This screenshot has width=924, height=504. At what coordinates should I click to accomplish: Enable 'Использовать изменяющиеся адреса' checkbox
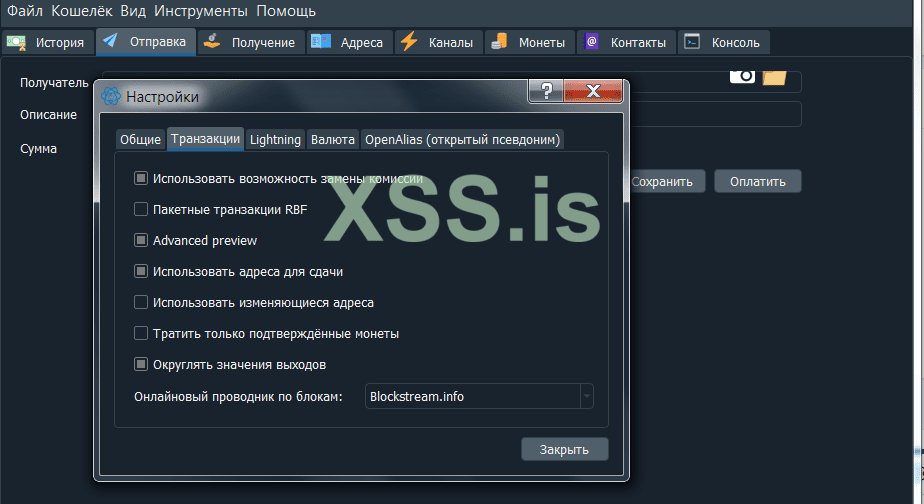[141, 302]
